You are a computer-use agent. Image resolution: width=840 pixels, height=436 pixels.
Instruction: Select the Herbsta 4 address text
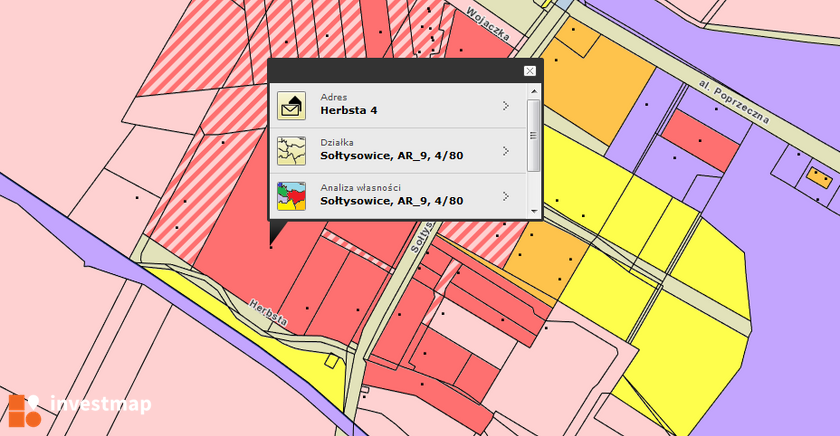(x=349, y=110)
